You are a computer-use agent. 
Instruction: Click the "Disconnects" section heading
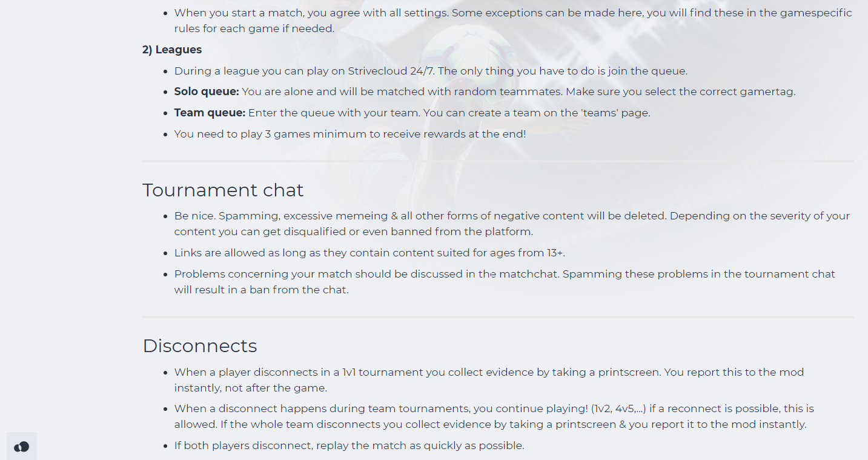(x=200, y=345)
